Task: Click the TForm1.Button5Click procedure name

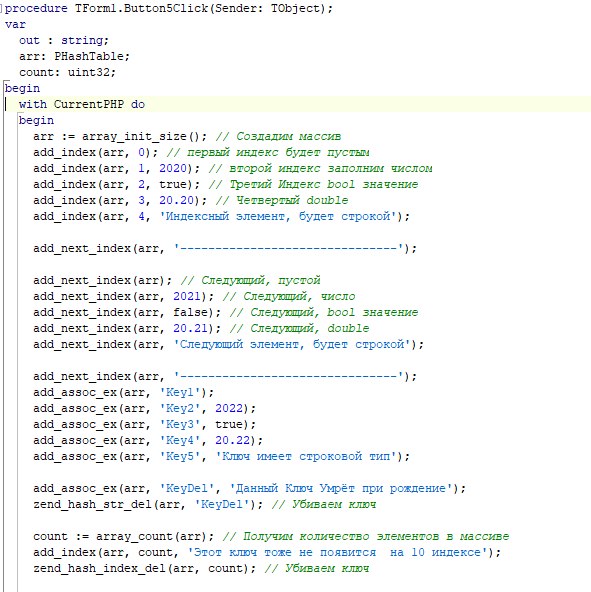Action: click(141, 8)
